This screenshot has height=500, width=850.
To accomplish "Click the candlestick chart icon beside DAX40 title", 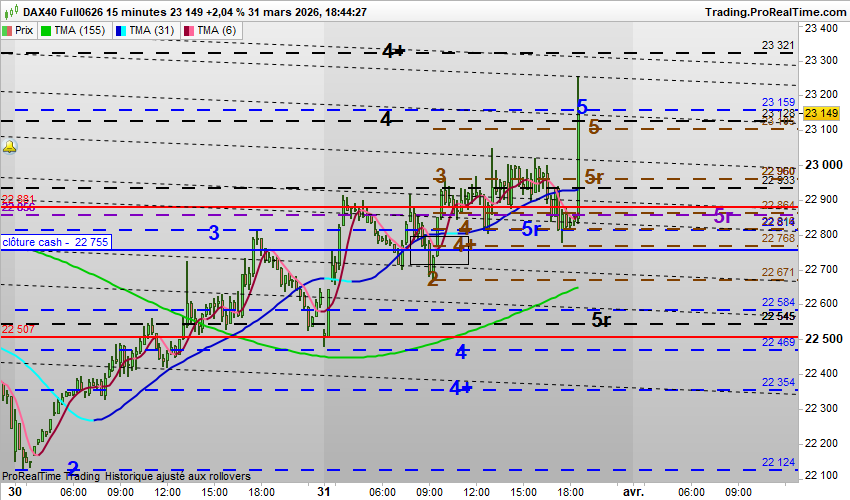I will click(10, 11).
